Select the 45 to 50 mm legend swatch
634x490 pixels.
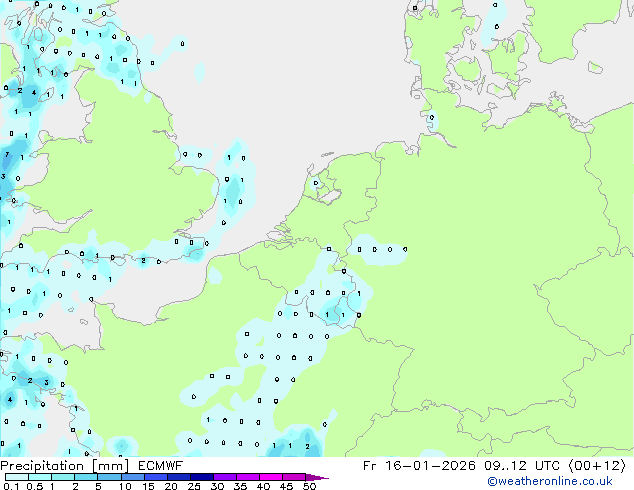(294, 477)
